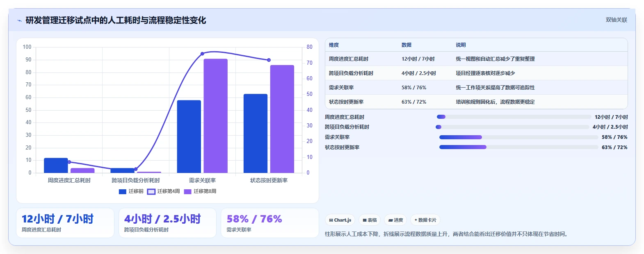Click x-axis label 跨项目负载分析耗时

(x=136, y=180)
